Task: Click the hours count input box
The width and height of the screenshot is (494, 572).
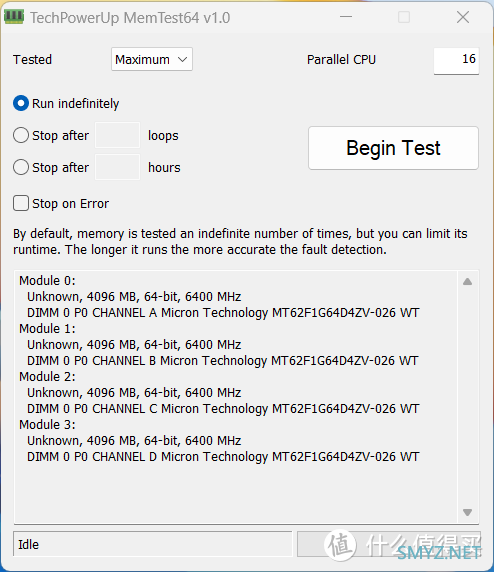Action: point(117,167)
